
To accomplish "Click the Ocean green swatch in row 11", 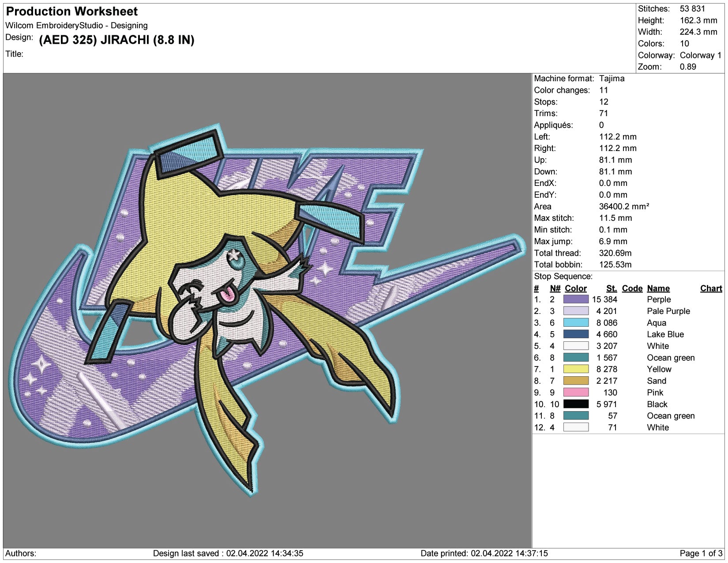I will tap(576, 416).
